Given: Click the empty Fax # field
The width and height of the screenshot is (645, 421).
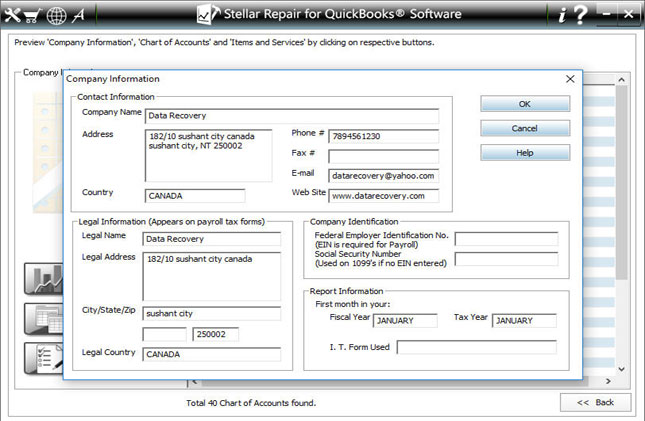Looking at the screenshot, I should [383, 156].
